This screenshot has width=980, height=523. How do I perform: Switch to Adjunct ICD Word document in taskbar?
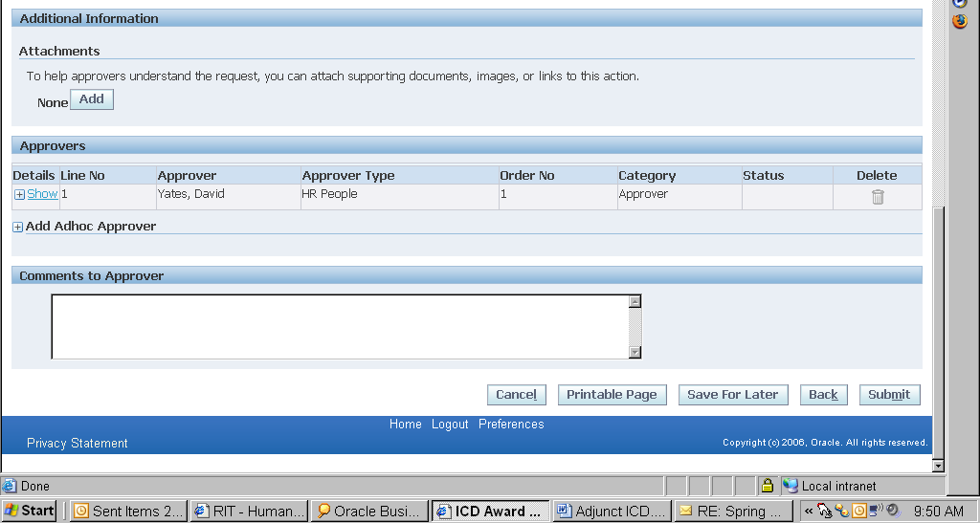612,511
